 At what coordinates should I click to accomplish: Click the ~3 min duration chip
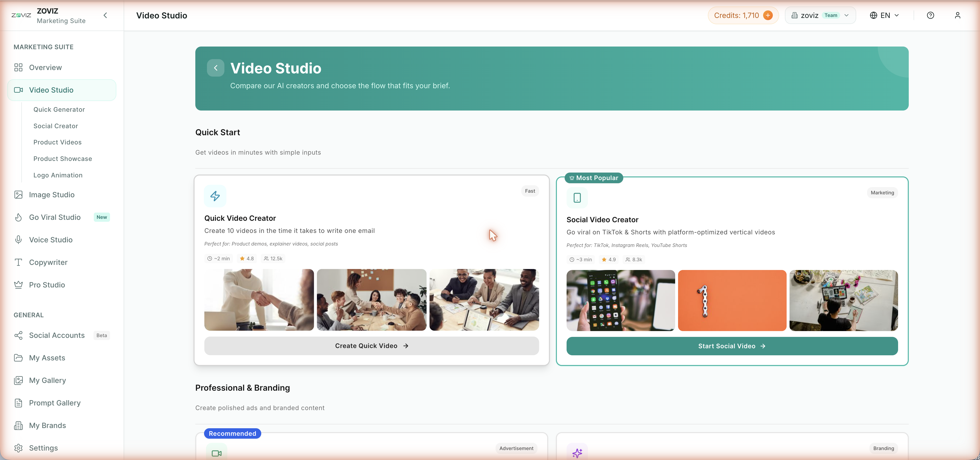pyautogui.click(x=581, y=260)
